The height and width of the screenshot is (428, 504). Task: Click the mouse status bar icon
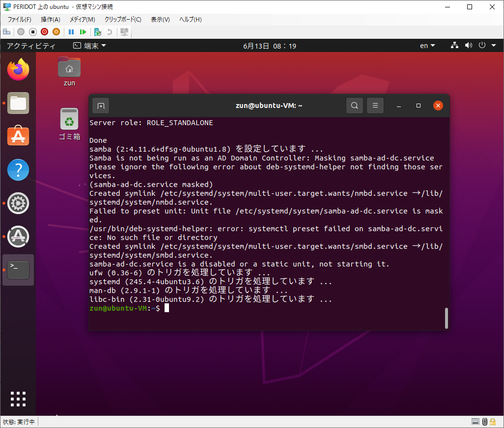[485, 422]
